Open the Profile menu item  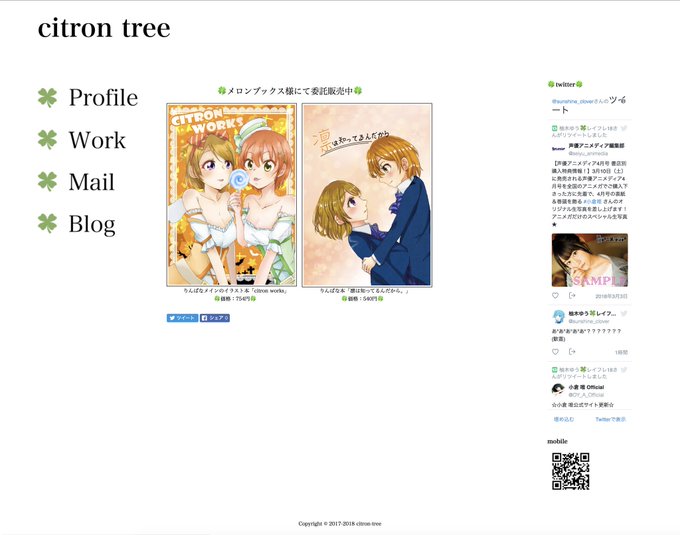coord(103,98)
